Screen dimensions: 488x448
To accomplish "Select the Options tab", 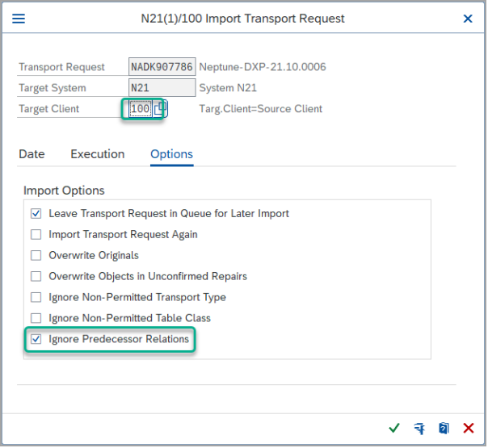I will point(172,154).
